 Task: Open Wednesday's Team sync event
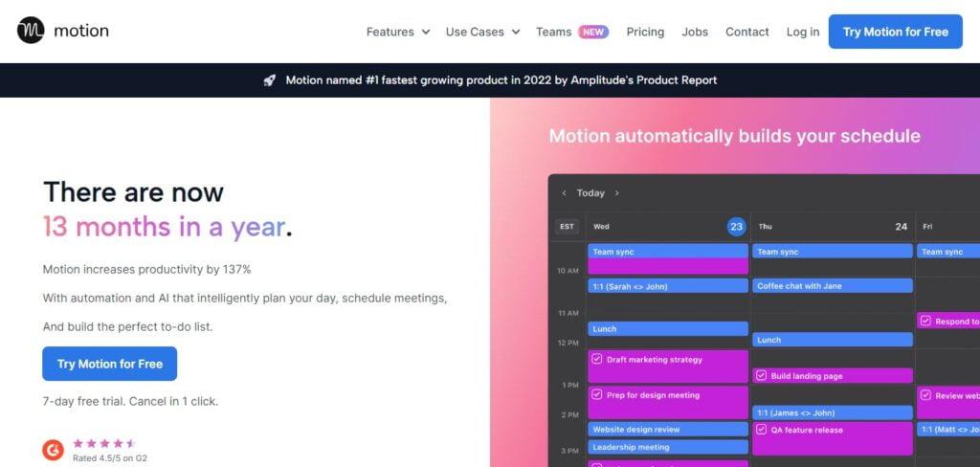click(x=667, y=252)
